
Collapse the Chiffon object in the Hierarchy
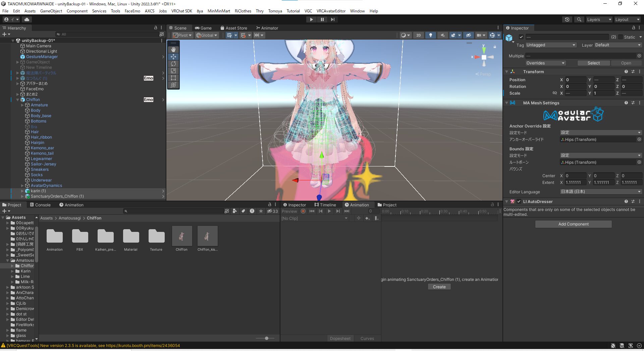pyautogui.click(x=17, y=99)
